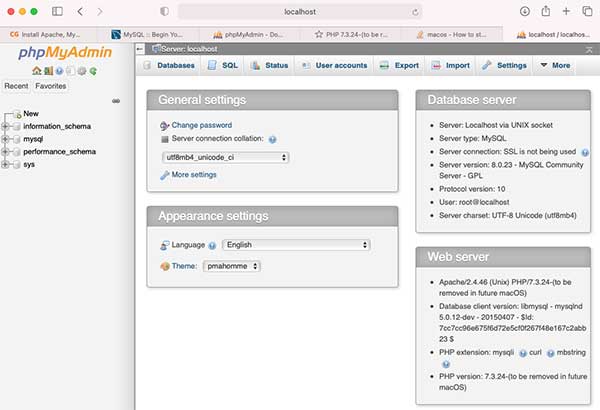Open the SQL tab
Viewport: 600px width, 410px height.
click(223, 65)
